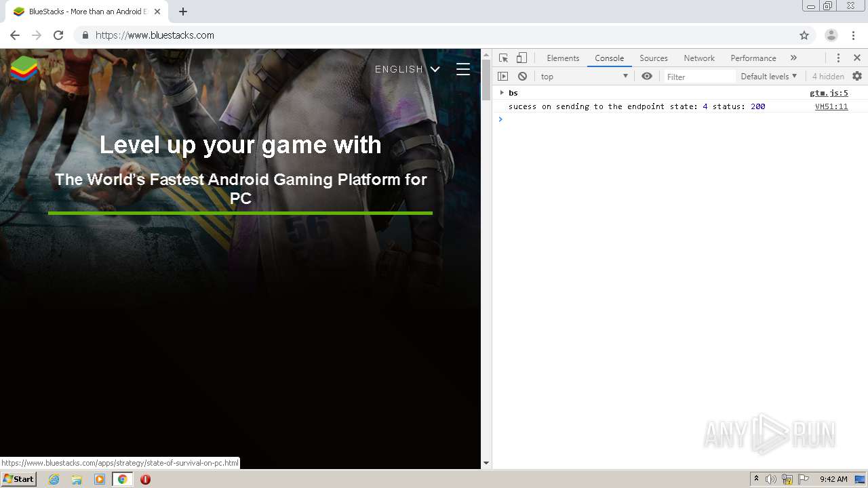Open the volume speaker tray icon
868x488 pixels.
(770, 479)
